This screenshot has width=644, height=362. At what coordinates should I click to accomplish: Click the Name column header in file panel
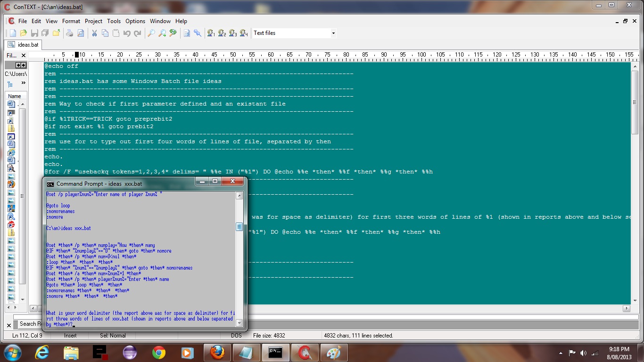(x=15, y=96)
